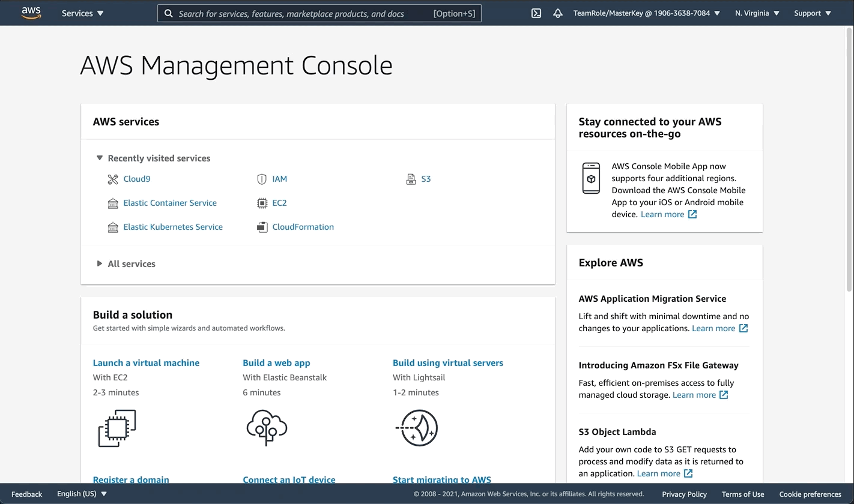The width and height of the screenshot is (854, 504).
Task: Open the Support dropdown menu
Action: tap(813, 13)
